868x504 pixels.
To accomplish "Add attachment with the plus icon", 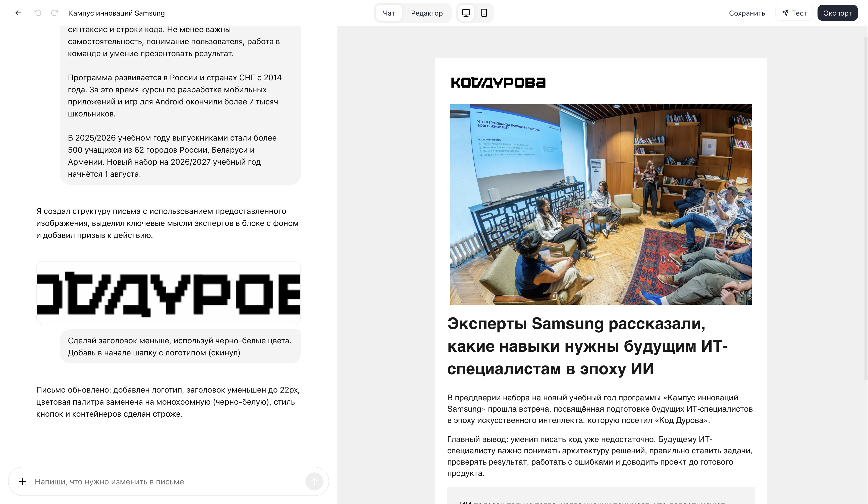I will click(23, 481).
